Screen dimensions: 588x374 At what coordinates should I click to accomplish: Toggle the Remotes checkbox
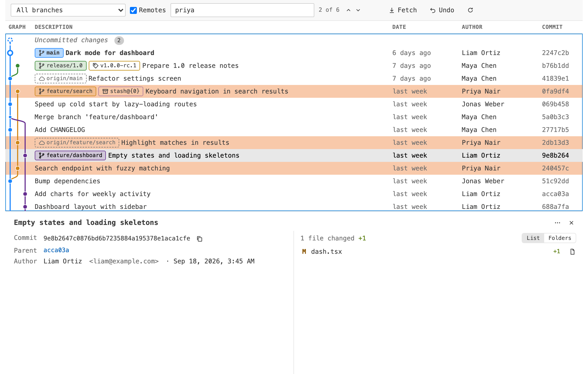tap(133, 10)
